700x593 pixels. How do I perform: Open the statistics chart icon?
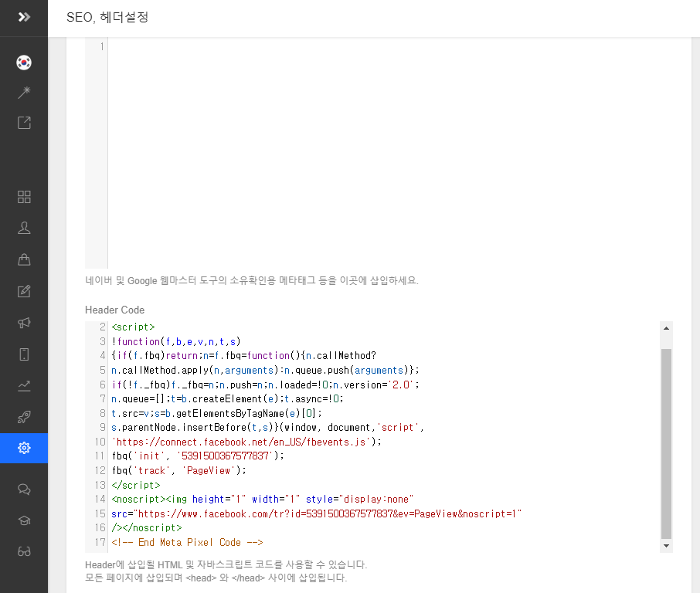tap(24, 385)
